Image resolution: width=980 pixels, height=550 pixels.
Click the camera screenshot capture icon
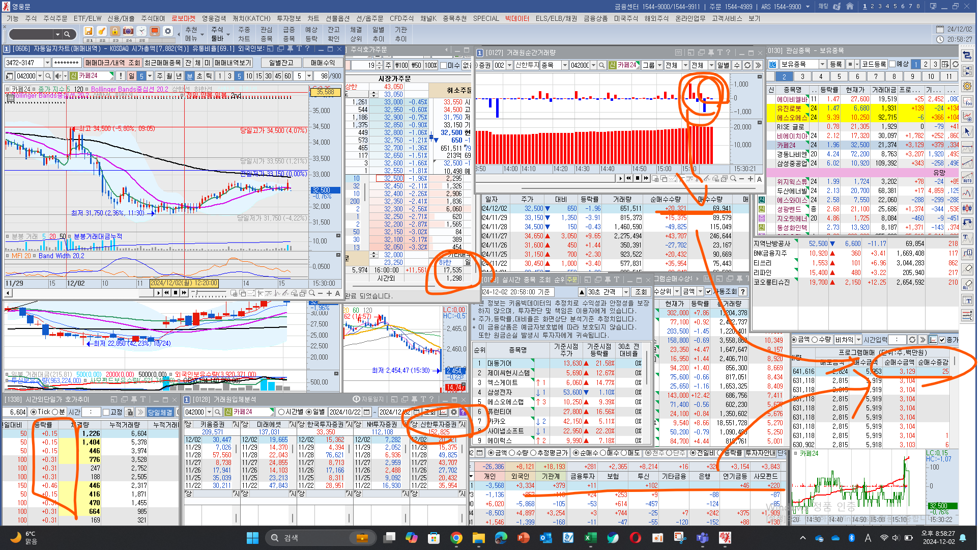click(x=128, y=32)
